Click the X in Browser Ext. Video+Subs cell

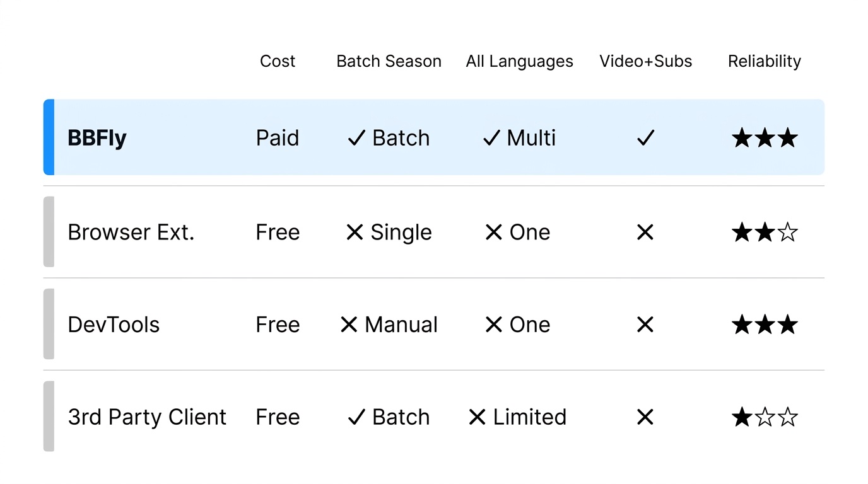(x=645, y=233)
